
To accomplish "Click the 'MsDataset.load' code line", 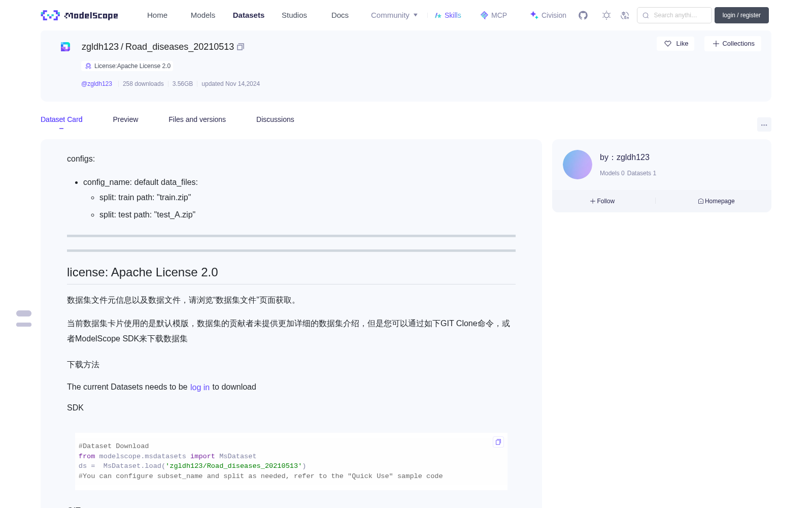I will 192,466.
